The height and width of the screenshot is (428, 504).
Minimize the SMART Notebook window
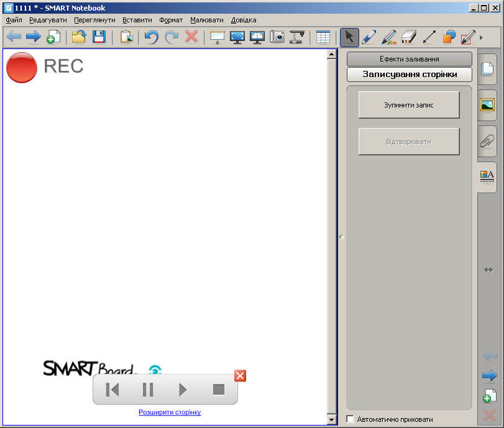[473, 7]
